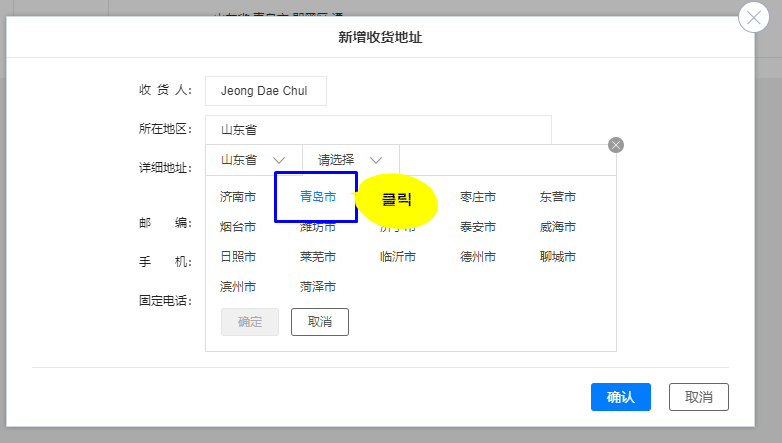The width and height of the screenshot is (782, 443).
Task: Click the 所在地区 region field showing 山东省
Action: (378, 130)
